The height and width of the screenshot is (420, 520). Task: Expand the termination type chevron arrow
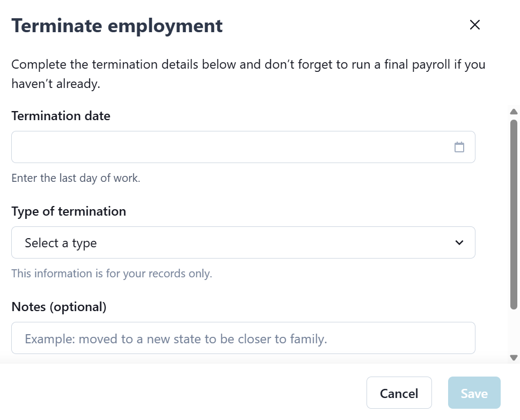pos(459,242)
